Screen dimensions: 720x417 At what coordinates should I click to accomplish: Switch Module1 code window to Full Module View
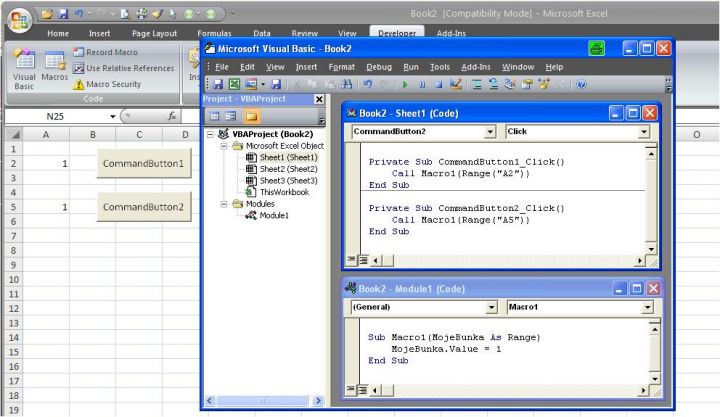tap(362, 390)
